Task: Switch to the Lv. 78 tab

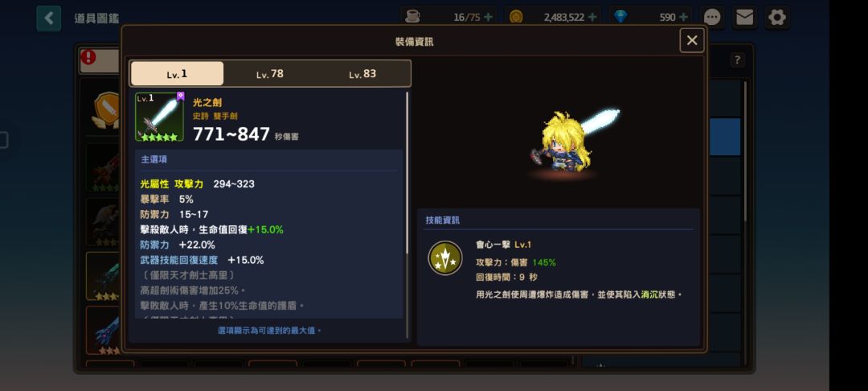Action: click(x=269, y=74)
